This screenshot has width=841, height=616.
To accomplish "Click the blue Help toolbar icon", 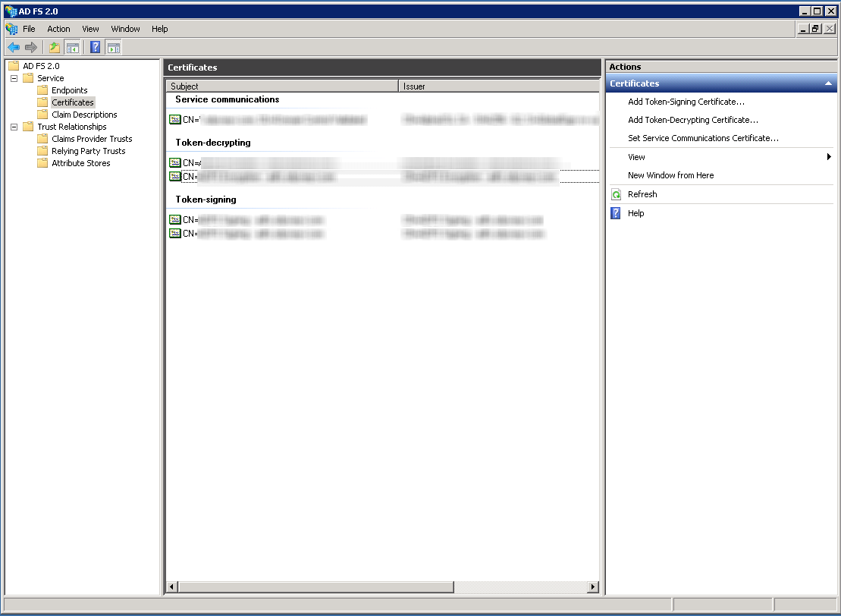I will click(95, 47).
